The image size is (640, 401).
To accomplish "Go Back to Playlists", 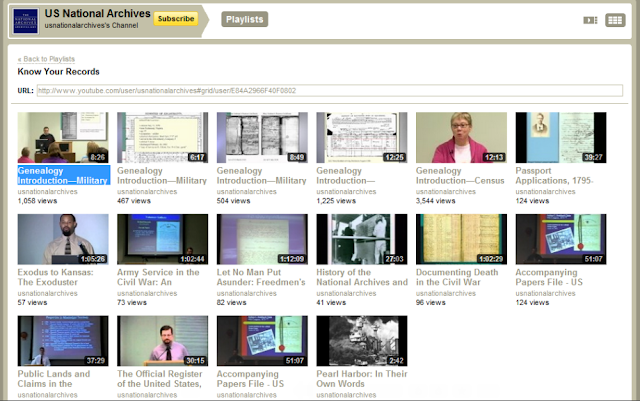I will tap(46, 59).
